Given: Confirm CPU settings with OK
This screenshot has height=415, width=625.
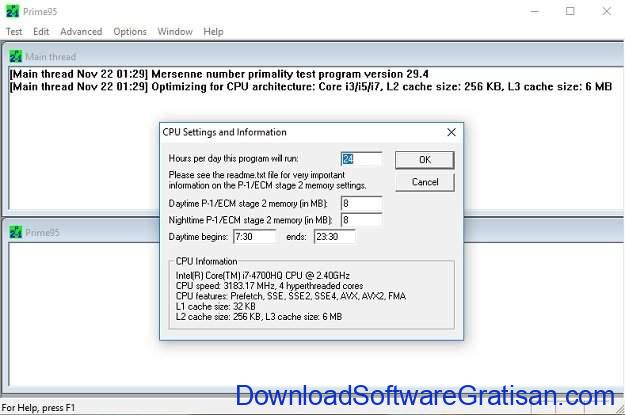Looking at the screenshot, I should [425, 160].
